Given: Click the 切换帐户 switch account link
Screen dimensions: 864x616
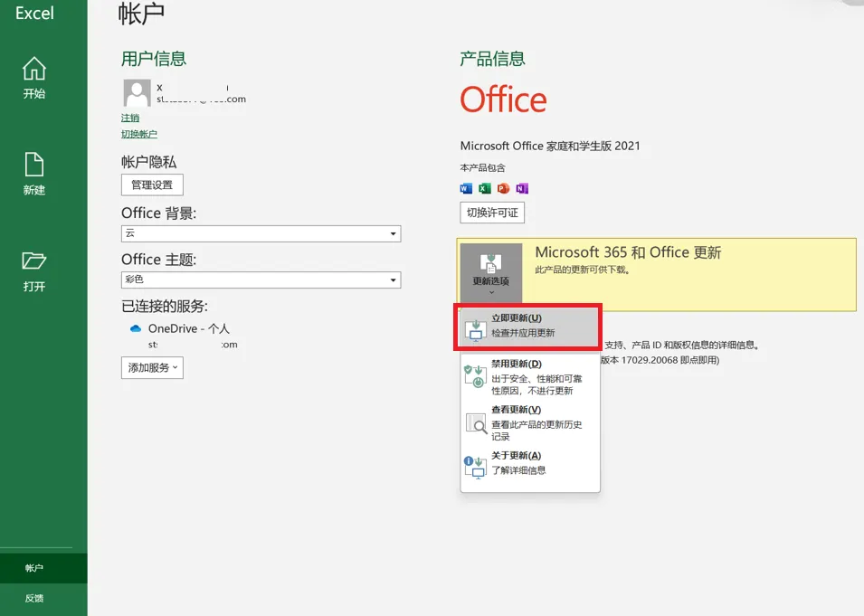Looking at the screenshot, I should click(x=138, y=134).
